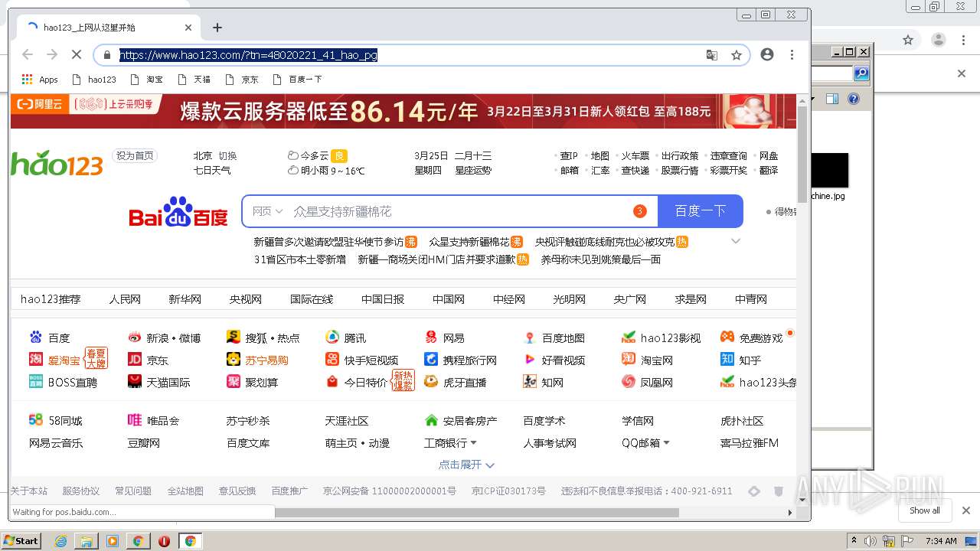Bookmark this page with the star icon
This screenshot has width=980, height=551.
pos(737,55)
